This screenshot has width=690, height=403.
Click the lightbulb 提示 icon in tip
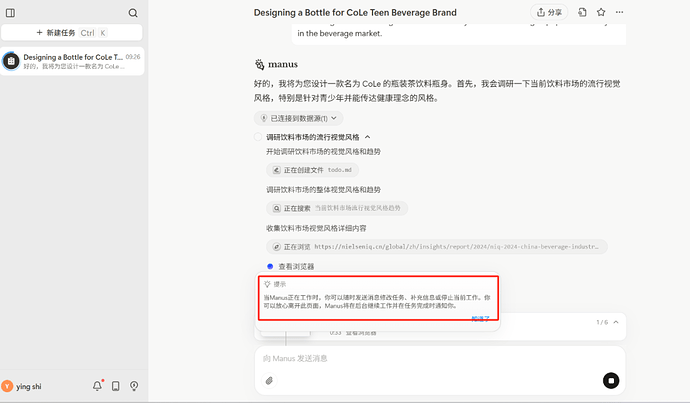tap(267, 284)
